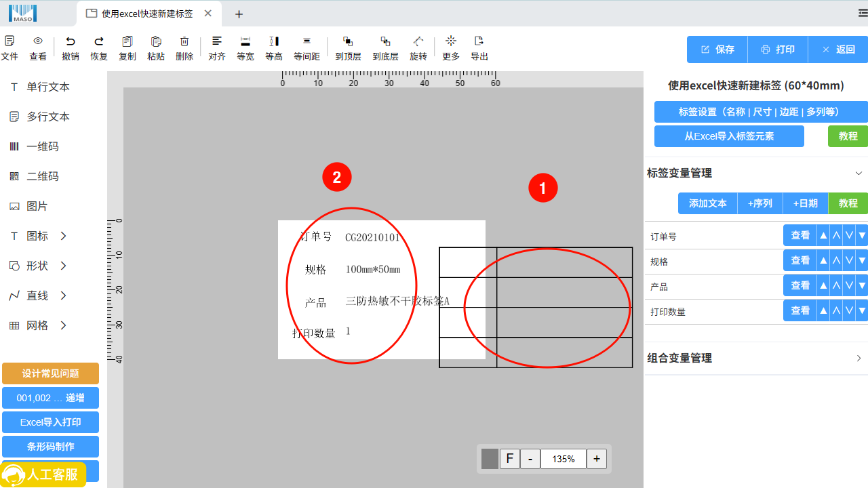This screenshot has height=488, width=868.
Task: Print the label with 打印 button
Action: (778, 49)
